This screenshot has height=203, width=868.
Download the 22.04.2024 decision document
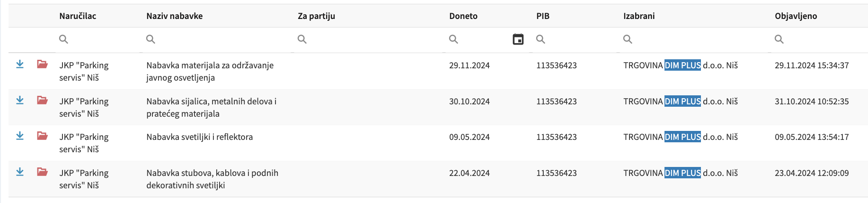[x=20, y=172]
